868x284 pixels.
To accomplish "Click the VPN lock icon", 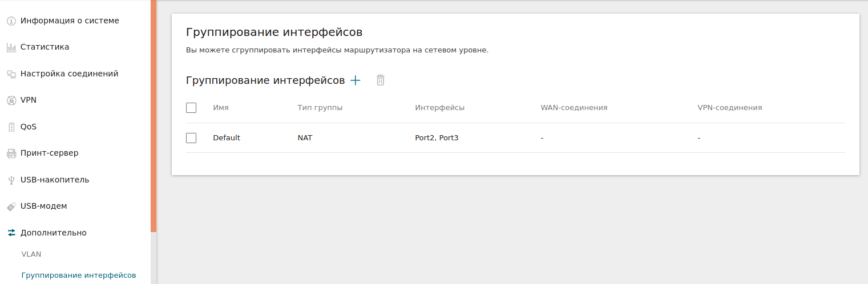I will click(x=11, y=100).
